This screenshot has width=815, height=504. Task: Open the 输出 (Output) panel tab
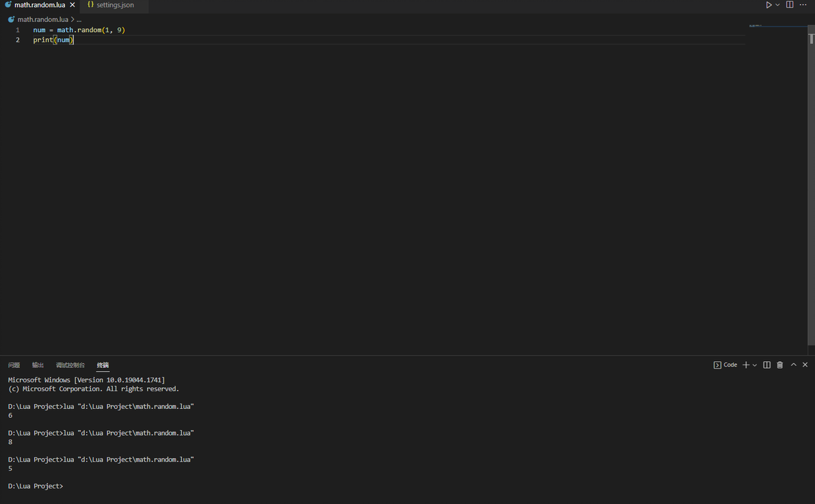tap(38, 365)
